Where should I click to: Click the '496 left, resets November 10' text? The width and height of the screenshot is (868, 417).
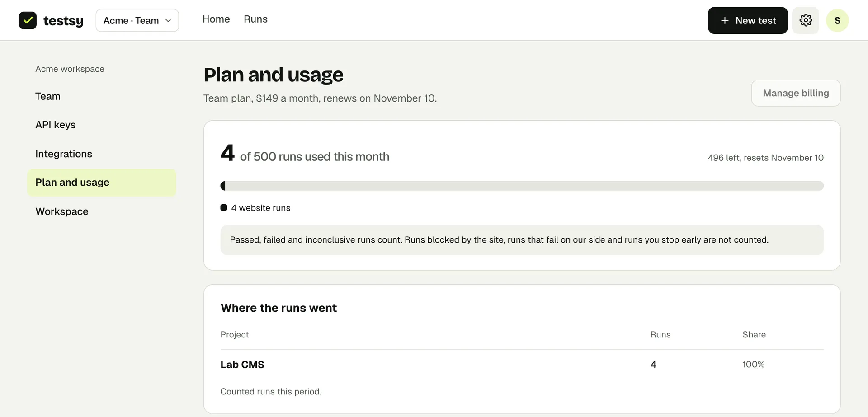[x=765, y=158]
